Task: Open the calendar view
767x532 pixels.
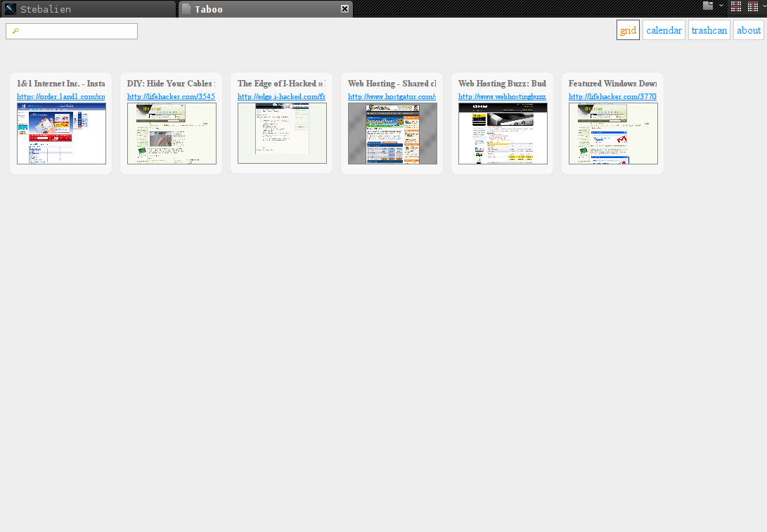Action: click(x=664, y=30)
